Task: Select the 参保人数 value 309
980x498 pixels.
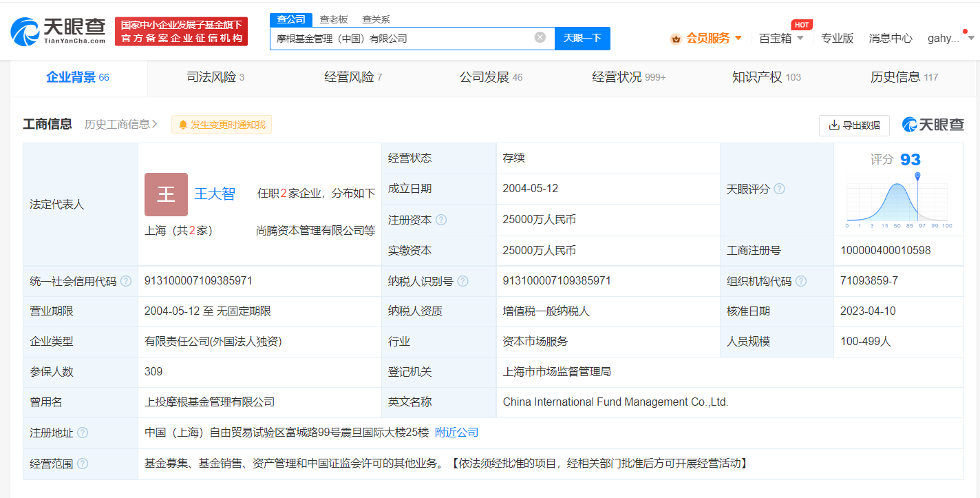Action: pyautogui.click(x=153, y=372)
